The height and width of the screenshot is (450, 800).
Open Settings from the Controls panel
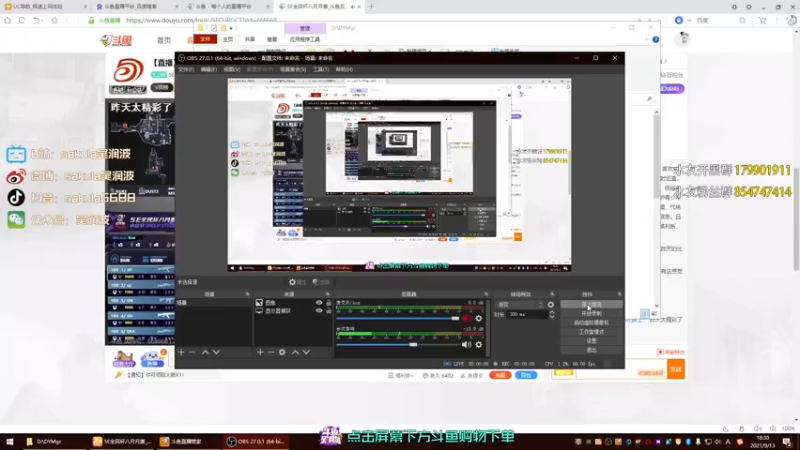coord(591,341)
